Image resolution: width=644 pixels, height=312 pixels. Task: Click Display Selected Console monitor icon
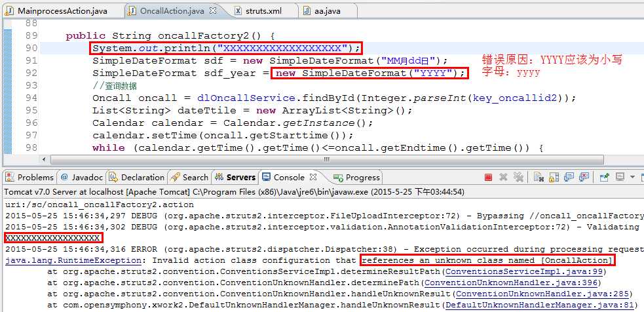[x=620, y=177]
